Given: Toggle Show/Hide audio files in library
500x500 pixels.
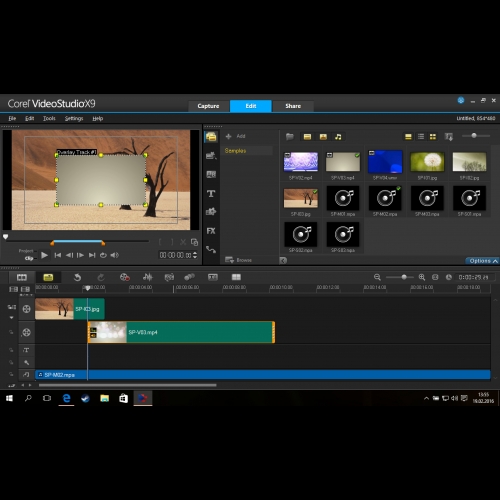Looking at the screenshot, I should (338, 137).
